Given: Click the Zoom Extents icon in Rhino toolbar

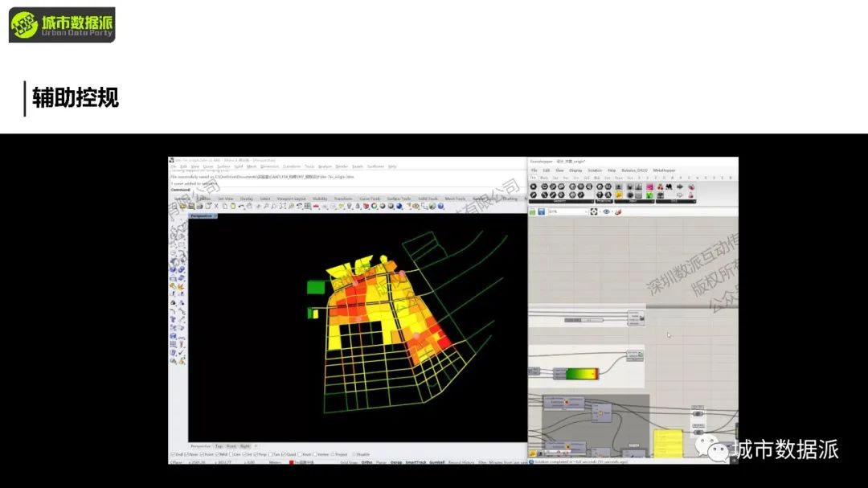Looking at the screenshot, I should [x=284, y=206].
